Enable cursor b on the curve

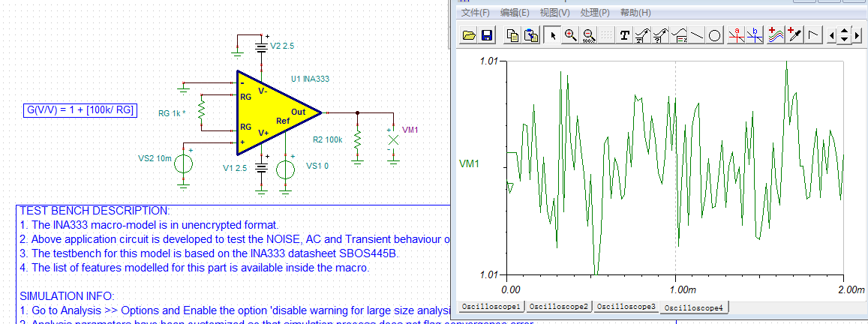[x=754, y=36]
